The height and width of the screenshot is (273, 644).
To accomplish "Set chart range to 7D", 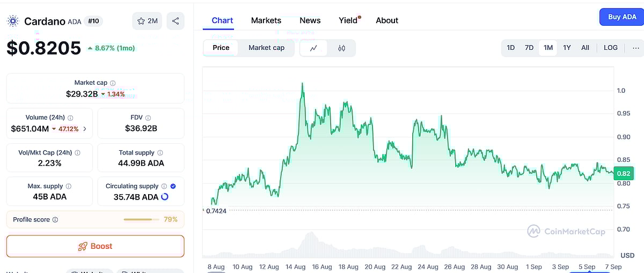I will click(x=529, y=48).
